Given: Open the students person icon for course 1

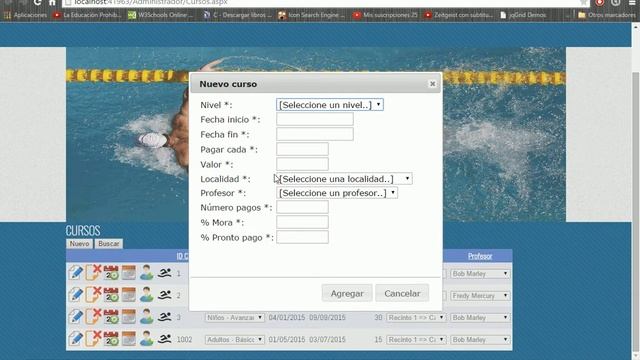Looking at the screenshot, I should click(x=146, y=273).
